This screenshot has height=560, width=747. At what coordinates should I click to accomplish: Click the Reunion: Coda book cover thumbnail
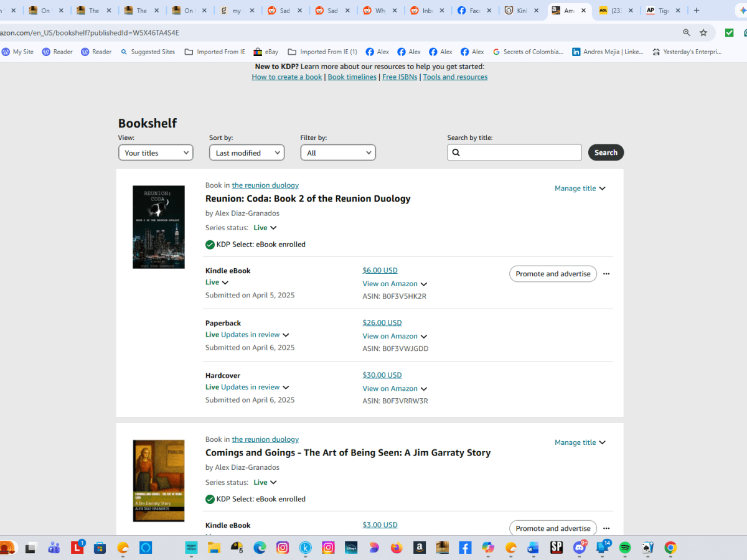point(159,227)
